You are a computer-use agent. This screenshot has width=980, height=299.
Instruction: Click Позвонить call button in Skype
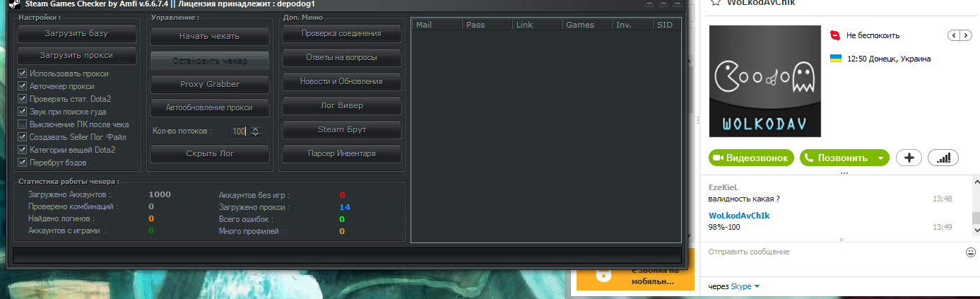pyautogui.click(x=836, y=158)
